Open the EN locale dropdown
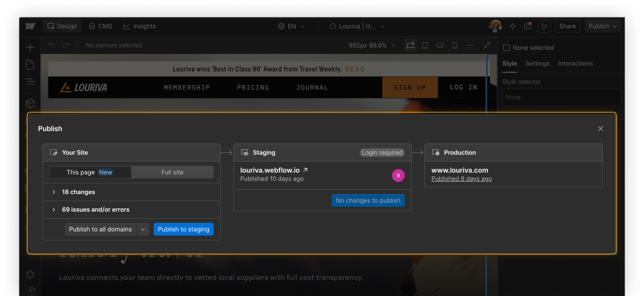 point(291,26)
